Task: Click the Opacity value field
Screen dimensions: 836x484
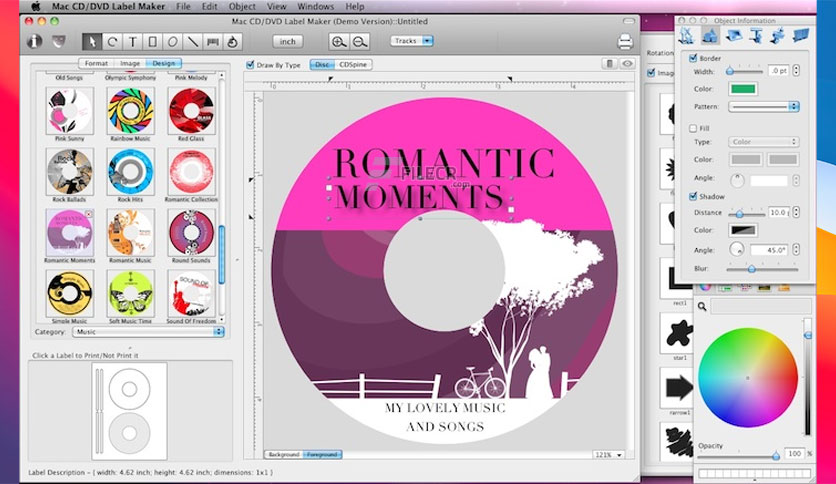Action: [x=794, y=453]
